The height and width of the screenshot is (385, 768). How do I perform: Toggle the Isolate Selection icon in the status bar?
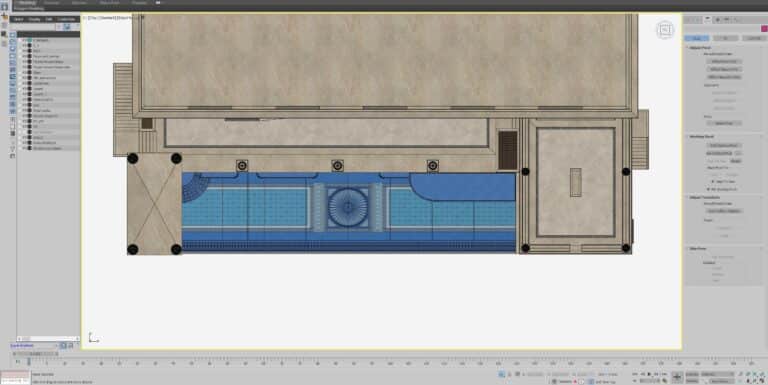[502, 374]
